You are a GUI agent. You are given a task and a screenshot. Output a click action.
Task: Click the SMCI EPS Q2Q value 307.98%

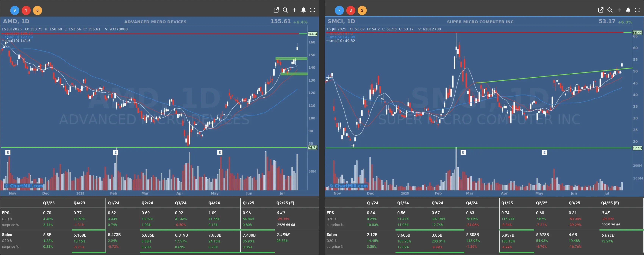(438, 219)
